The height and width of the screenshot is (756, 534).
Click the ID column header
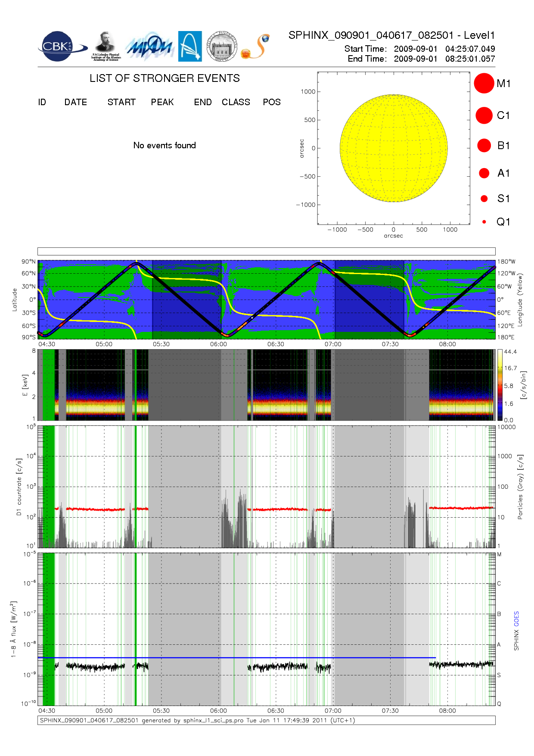coord(42,102)
